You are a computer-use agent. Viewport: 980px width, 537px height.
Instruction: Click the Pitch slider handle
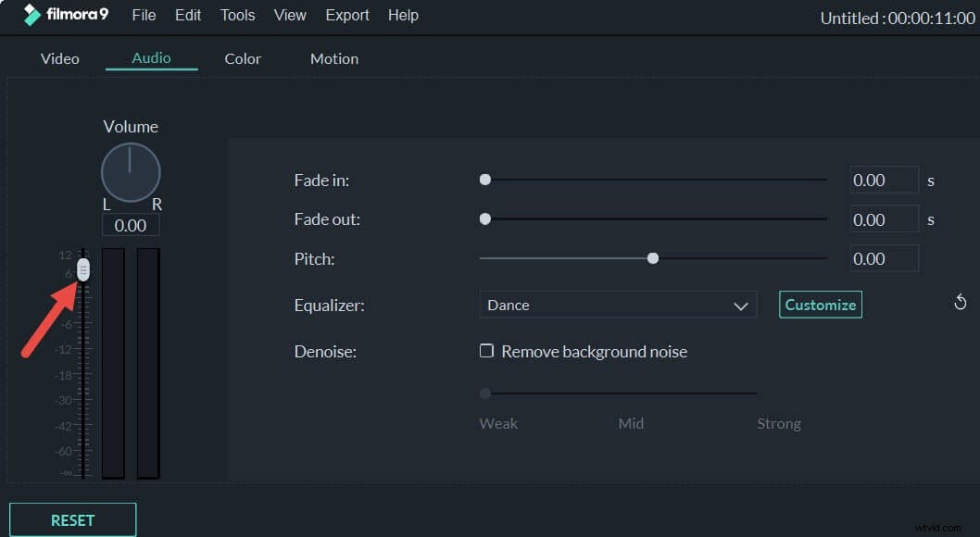tap(653, 258)
